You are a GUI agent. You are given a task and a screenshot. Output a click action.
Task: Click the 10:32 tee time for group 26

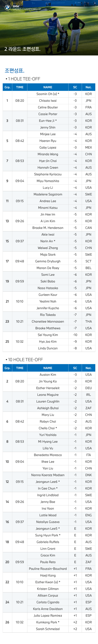click(20, 622)
